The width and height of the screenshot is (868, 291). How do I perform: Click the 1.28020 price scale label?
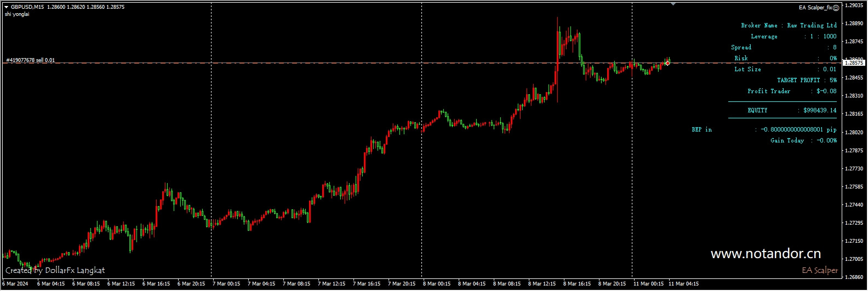click(855, 132)
